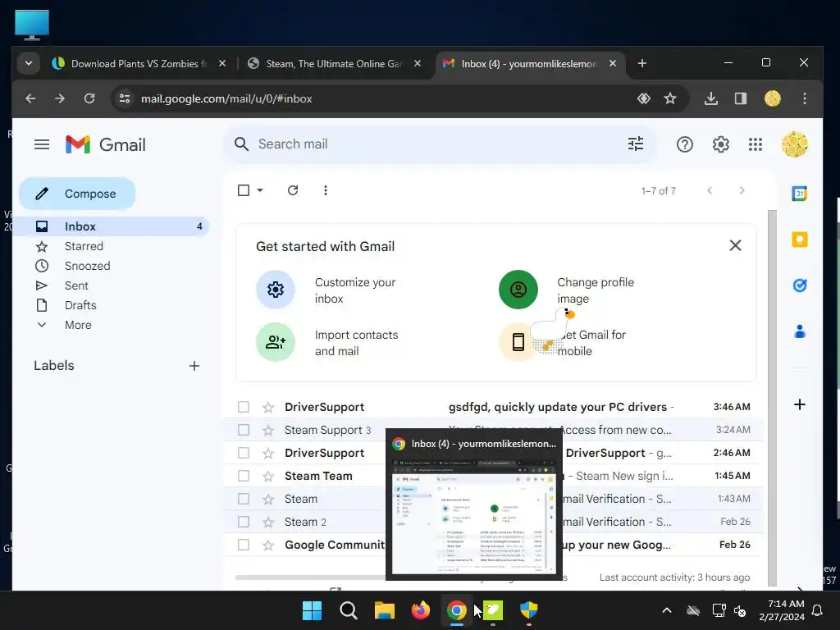Viewport: 840px width, 630px height.
Task: Refresh the inbox message list
Action: [x=293, y=190]
